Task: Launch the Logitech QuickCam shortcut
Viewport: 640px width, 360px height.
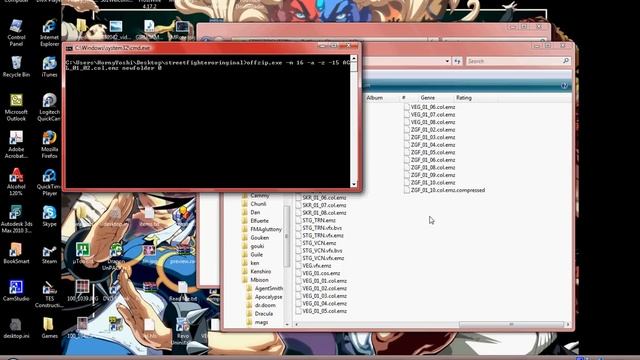Action: [x=49, y=108]
